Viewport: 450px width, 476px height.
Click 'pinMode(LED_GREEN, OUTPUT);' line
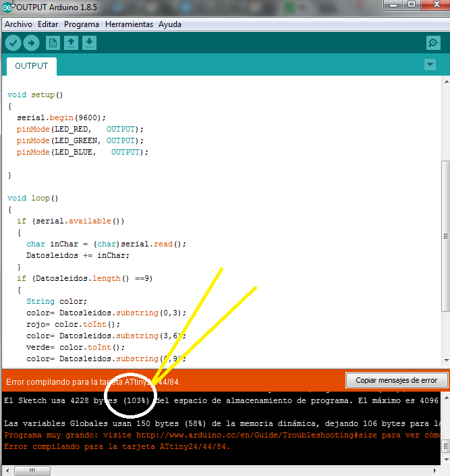tap(80, 141)
